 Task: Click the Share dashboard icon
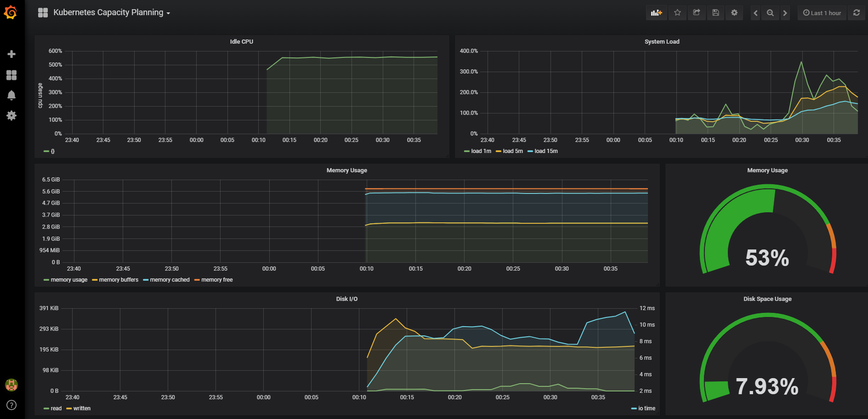(x=697, y=13)
